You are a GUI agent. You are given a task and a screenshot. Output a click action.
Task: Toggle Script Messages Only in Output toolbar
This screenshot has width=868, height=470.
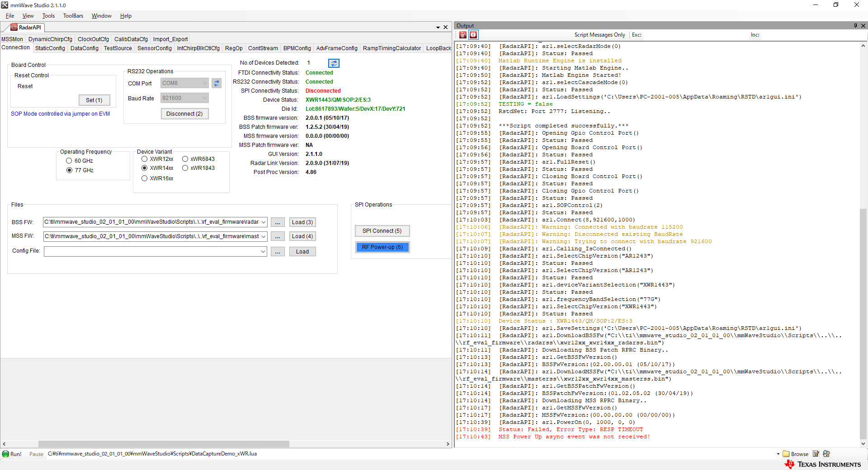[x=599, y=35]
